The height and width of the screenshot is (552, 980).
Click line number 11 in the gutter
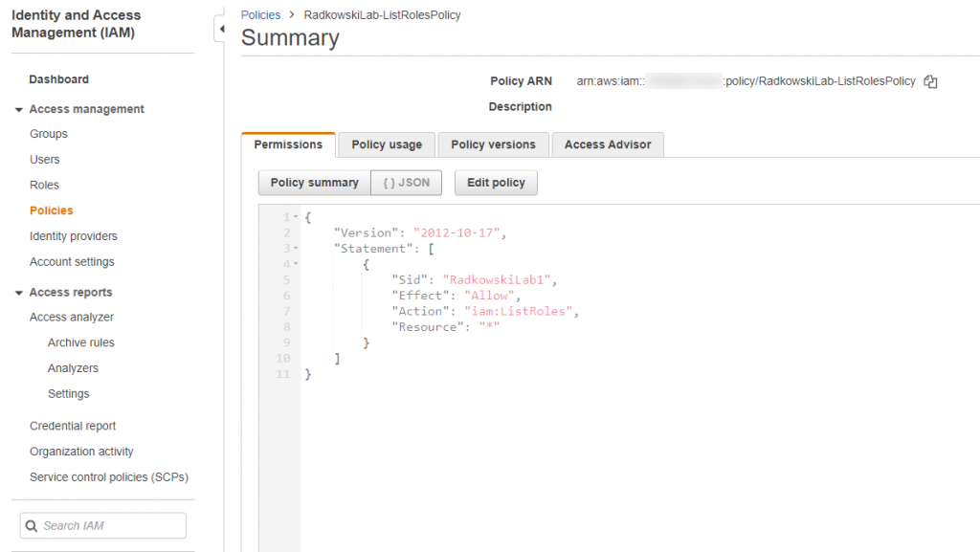pyautogui.click(x=283, y=374)
